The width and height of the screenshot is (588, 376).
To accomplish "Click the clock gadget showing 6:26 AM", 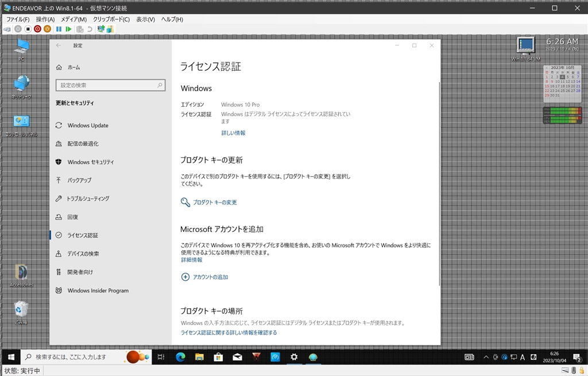I will pos(562,44).
